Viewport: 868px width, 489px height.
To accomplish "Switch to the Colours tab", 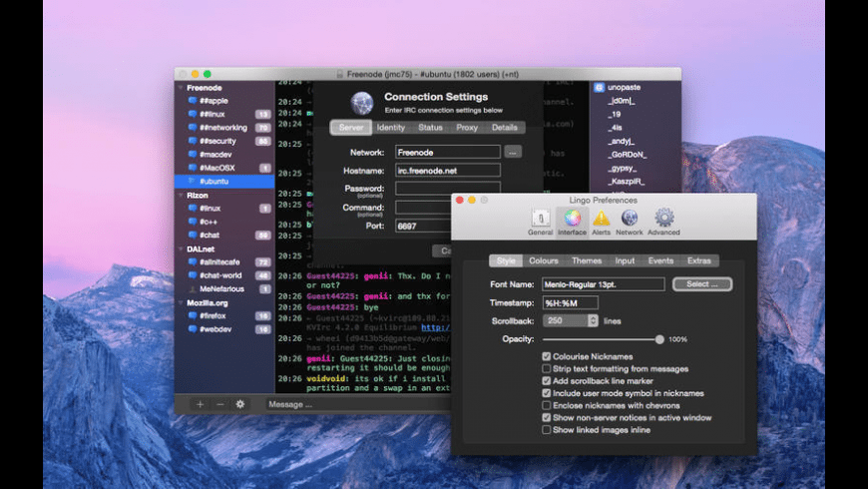I will tap(544, 260).
